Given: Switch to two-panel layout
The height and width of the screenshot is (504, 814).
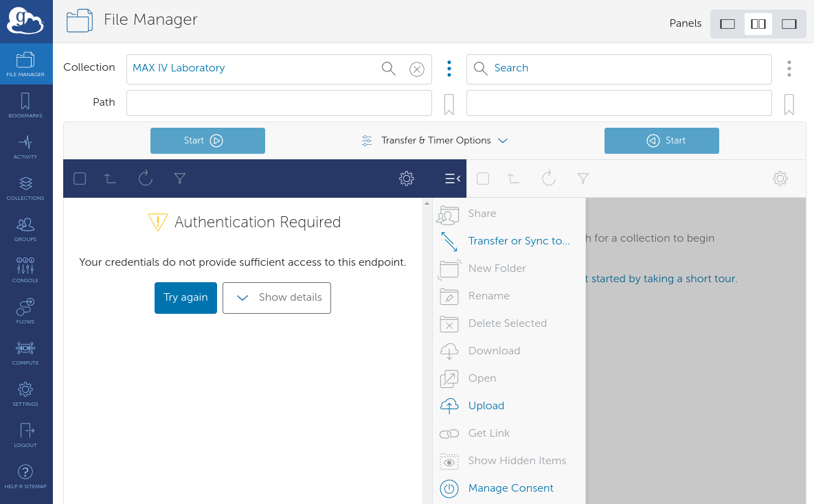Looking at the screenshot, I should pyautogui.click(x=758, y=24).
